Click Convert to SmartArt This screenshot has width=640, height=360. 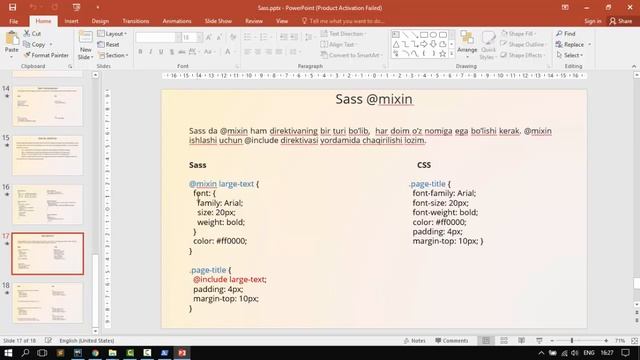[x=352, y=55]
